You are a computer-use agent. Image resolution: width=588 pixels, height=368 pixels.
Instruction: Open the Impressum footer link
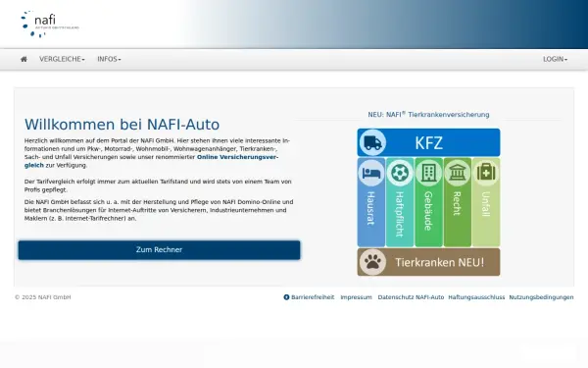coord(357,297)
